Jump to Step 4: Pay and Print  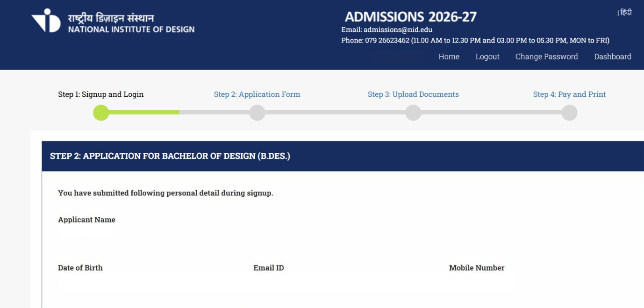pos(569,94)
